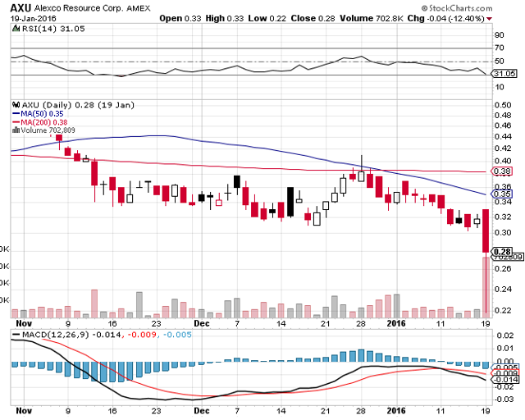This screenshot has width=525, height=420.
Task: Click the large red candle on 19 Jan
Action: pos(486,231)
